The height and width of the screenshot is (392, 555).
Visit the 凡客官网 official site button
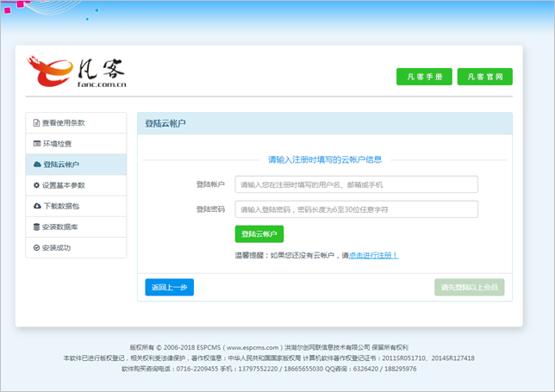484,77
